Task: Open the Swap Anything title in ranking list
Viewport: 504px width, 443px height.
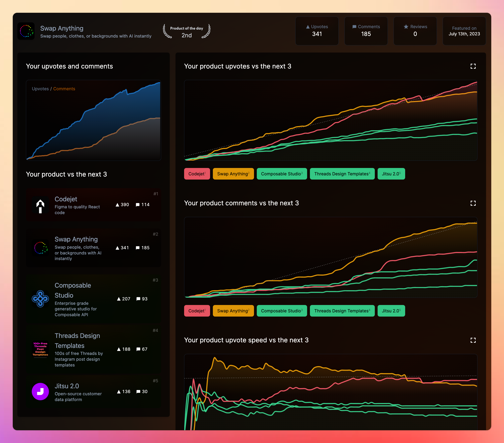Action: (x=76, y=239)
